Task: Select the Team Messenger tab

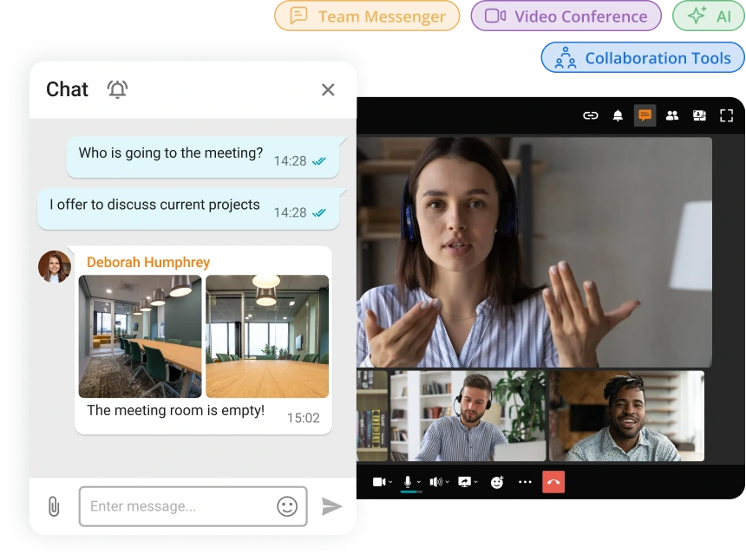Action: coord(367,16)
